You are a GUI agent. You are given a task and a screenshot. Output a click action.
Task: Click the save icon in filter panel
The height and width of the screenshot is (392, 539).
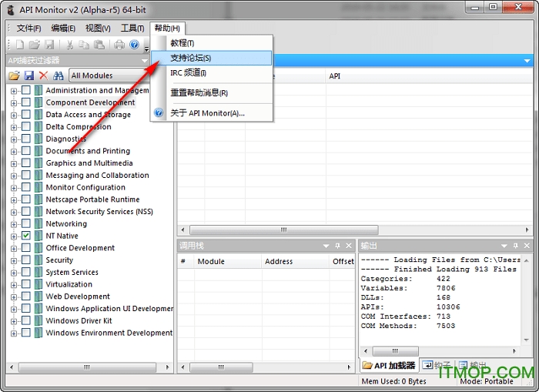(x=28, y=75)
